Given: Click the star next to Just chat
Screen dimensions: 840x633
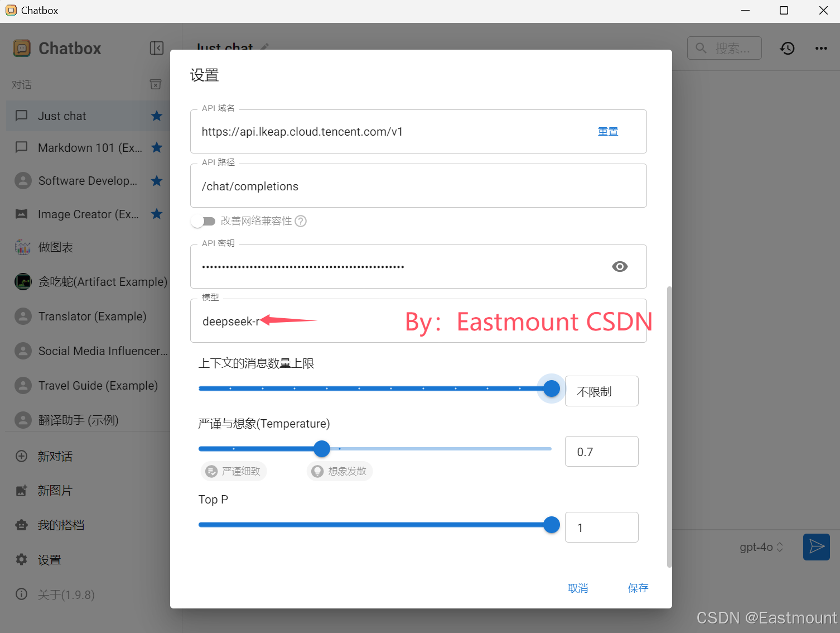Looking at the screenshot, I should [157, 116].
